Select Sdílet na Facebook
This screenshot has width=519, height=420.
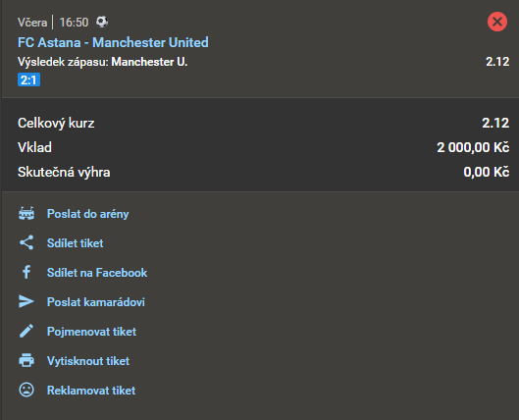coord(97,273)
